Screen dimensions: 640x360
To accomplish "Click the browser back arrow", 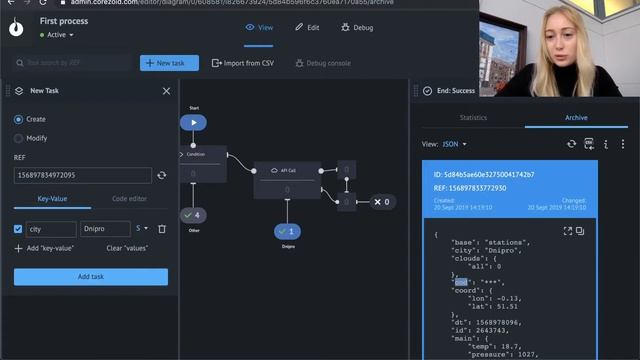I will (11, 2).
